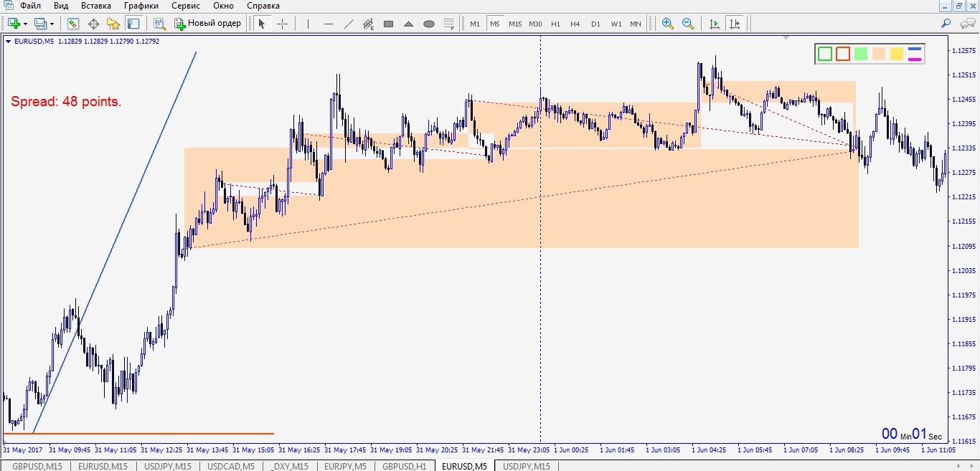Toggle the Auto Scroll chart button
Image resolution: width=980 pixels, height=471 pixels.
pos(715,24)
